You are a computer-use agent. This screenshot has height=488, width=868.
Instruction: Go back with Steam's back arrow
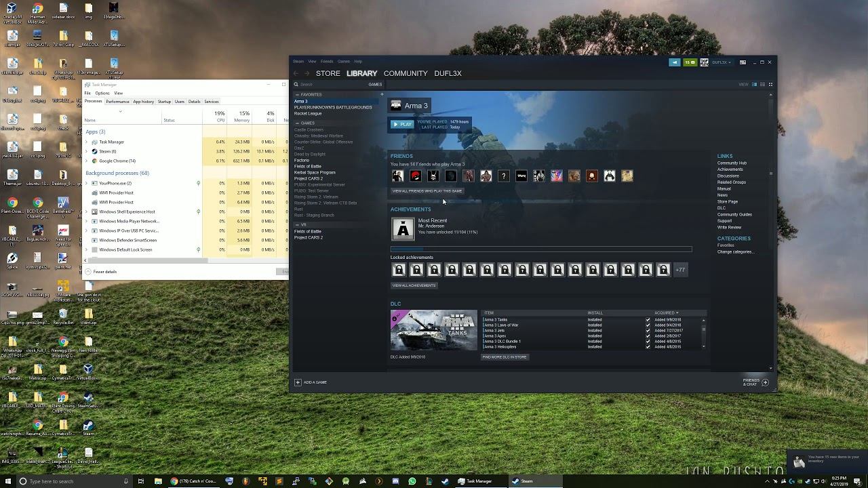pos(296,73)
